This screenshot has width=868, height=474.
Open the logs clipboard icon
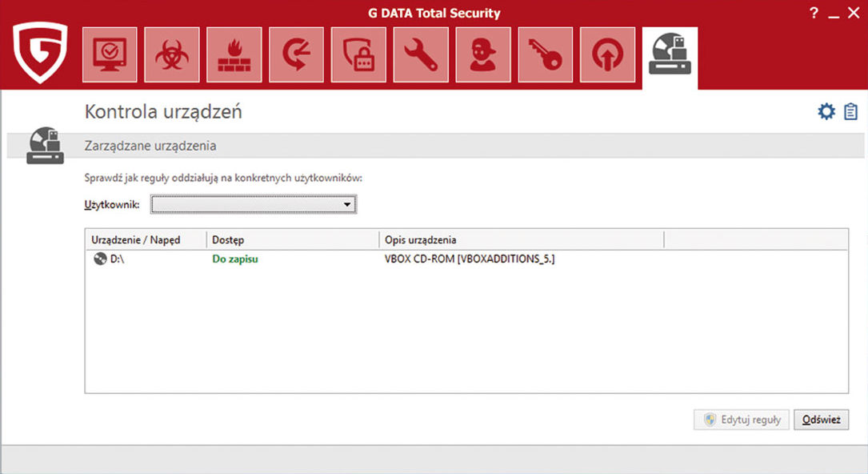coord(850,112)
